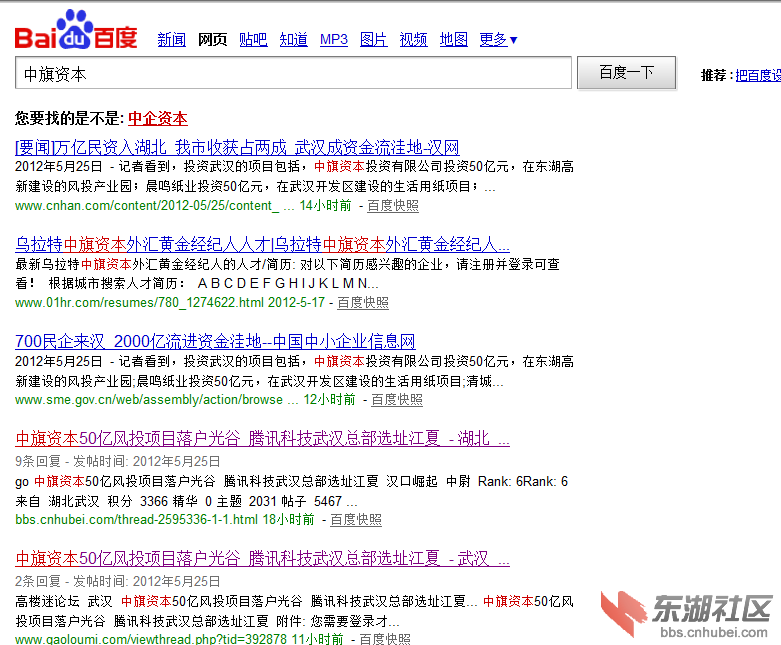This screenshot has height=645, width=781.
Task: Click the URL text www.gaoloumi.com/viewthread.php?tid=392878
Action: (x=151, y=639)
